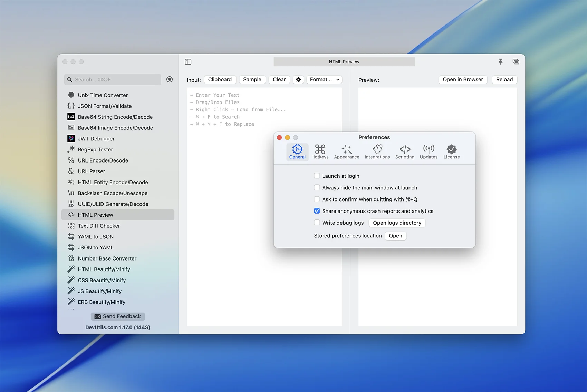Toggle the sidebar panel icon
Screen dimensions: 587x392
click(x=188, y=62)
